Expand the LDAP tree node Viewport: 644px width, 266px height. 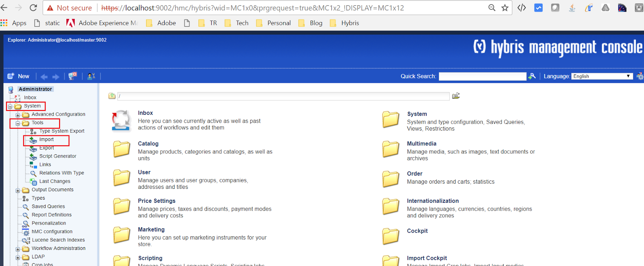(x=18, y=258)
